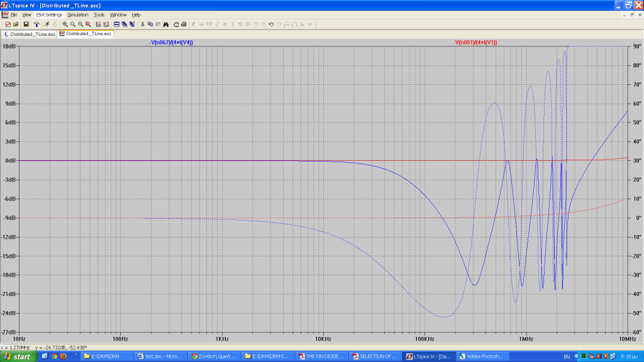Click the Run simulation icon
644x362 pixels.
pyautogui.click(x=47, y=24)
